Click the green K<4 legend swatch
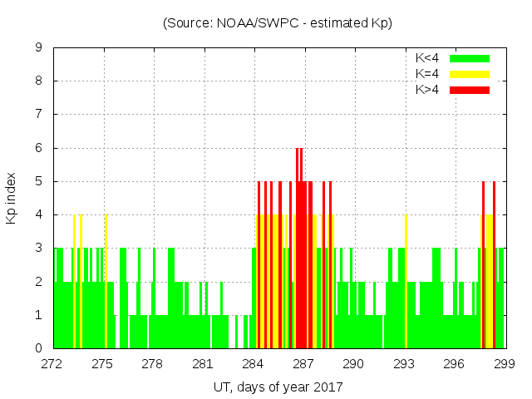 (470, 58)
